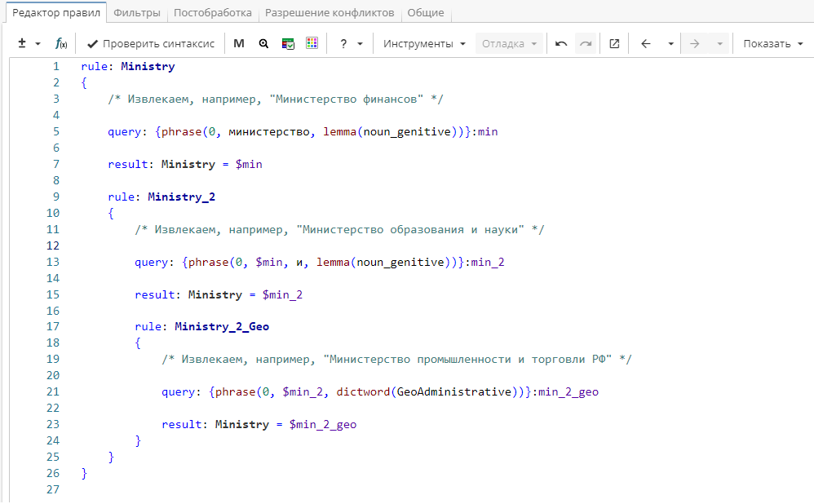Click GeoAdministrative in the dictword query
814x504 pixels.
454,392
